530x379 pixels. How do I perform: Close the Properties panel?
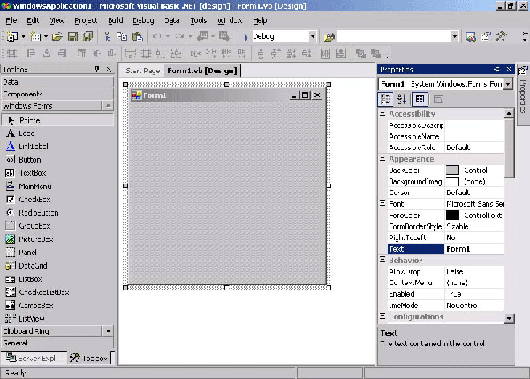[509, 69]
